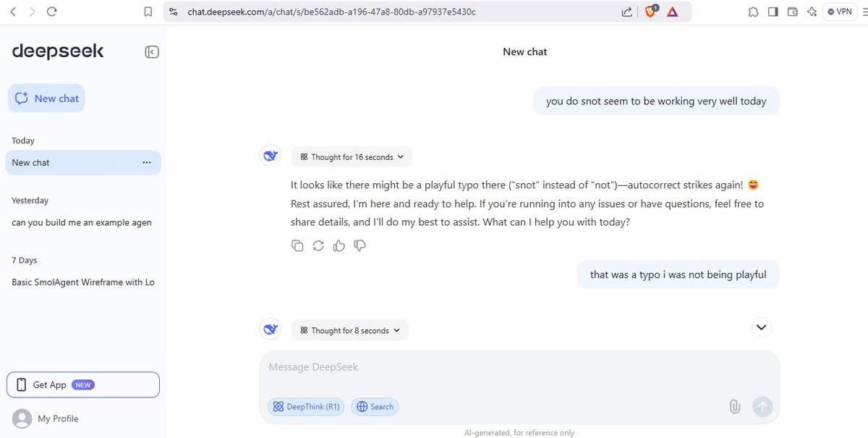Click the NEW badge on Get App
The image size is (868, 438).
pos(83,385)
